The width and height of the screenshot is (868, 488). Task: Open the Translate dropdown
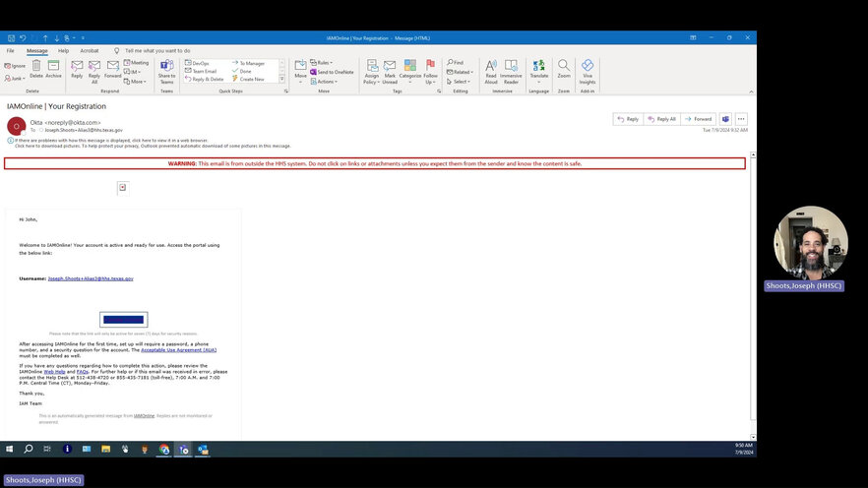(x=539, y=73)
